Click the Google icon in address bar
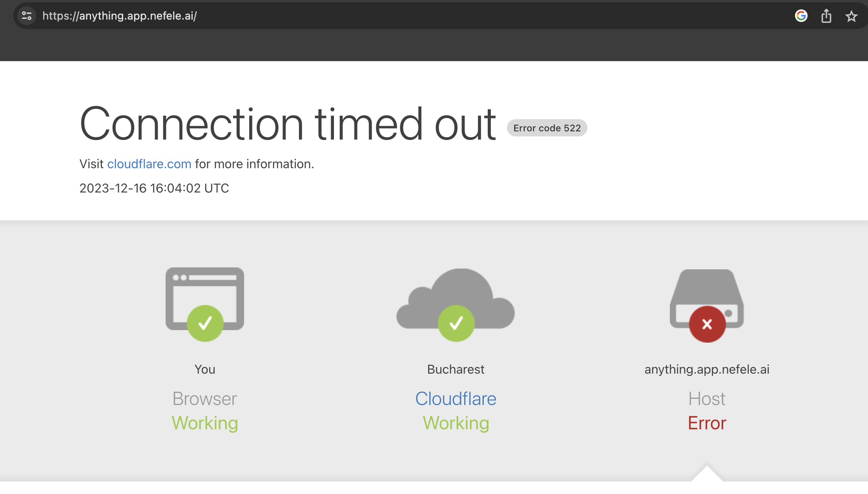The width and height of the screenshot is (868, 494). pos(801,16)
